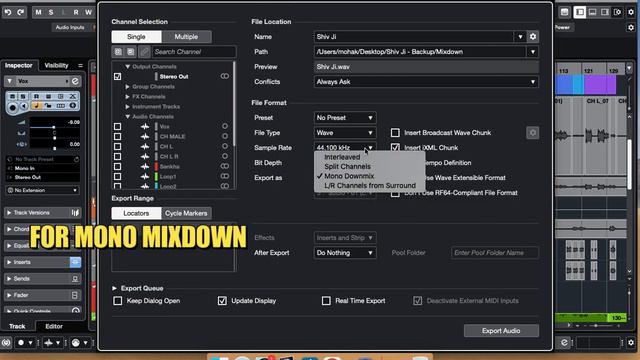
Task: Click edit channel settings icon on Vox inspector
Action: tap(75, 81)
